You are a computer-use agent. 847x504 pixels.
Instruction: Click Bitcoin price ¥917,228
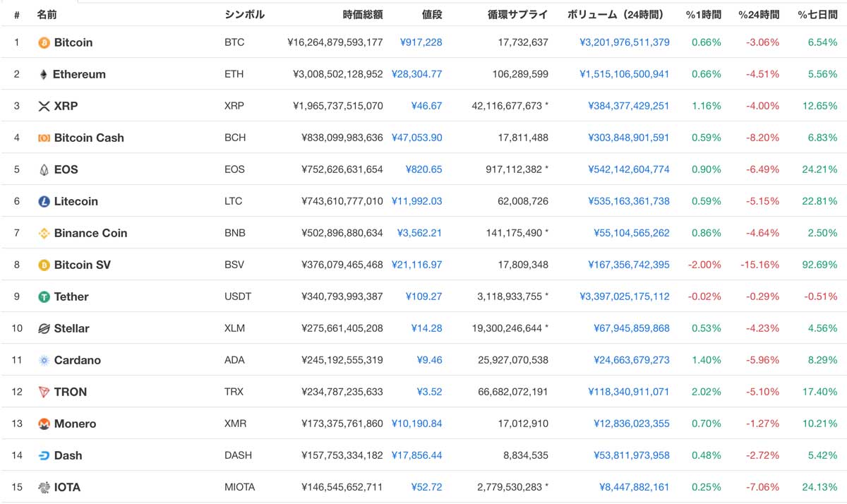pos(421,42)
